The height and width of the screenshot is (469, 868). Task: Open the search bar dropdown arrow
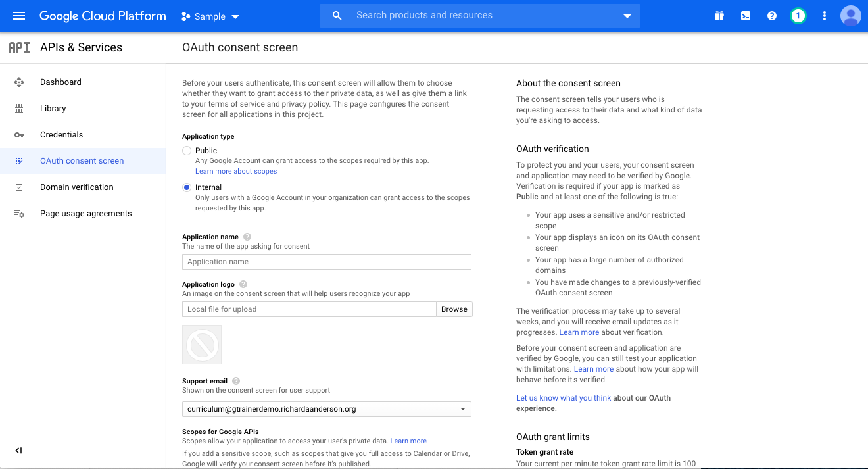pyautogui.click(x=627, y=15)
